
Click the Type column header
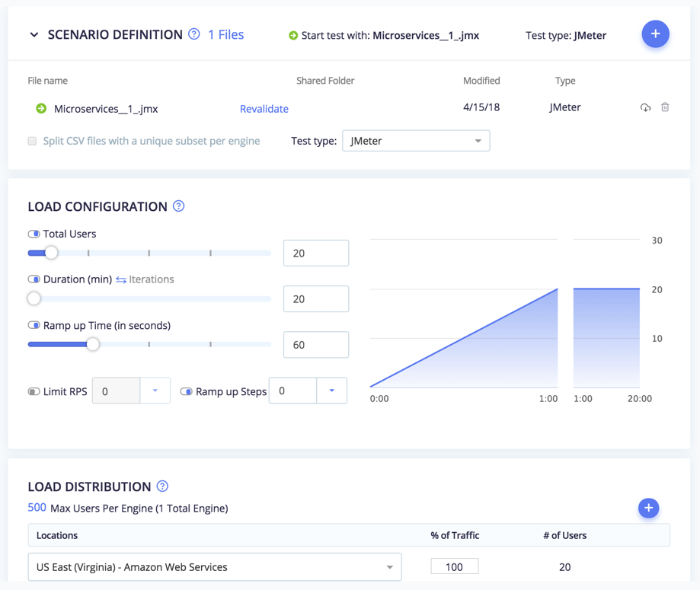click(565, 81)
